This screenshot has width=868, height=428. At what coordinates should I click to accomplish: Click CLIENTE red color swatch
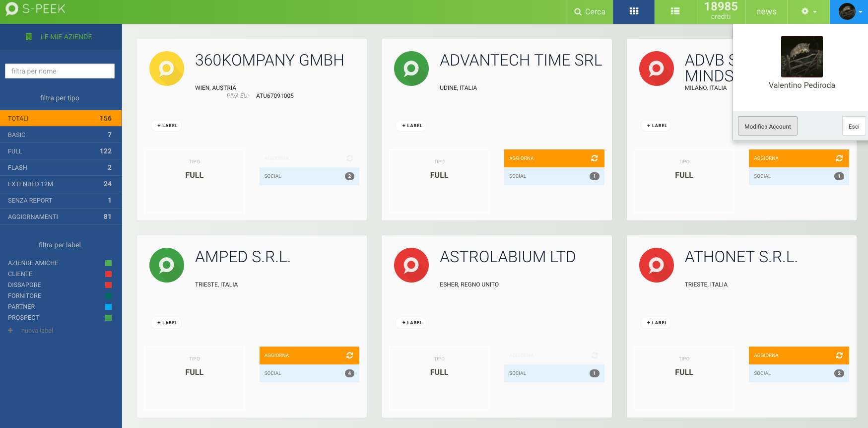[108, 274]
